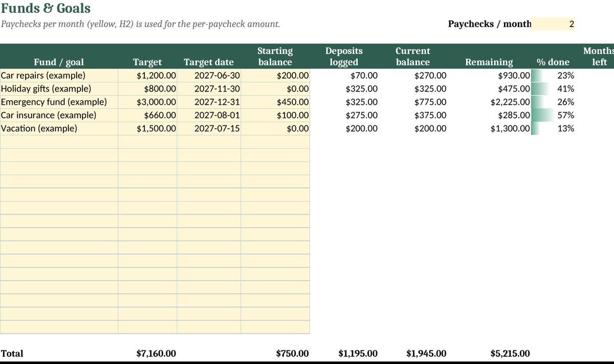
Task: Select the $1,200.00 target cell
Action: [x=148, y=76]
